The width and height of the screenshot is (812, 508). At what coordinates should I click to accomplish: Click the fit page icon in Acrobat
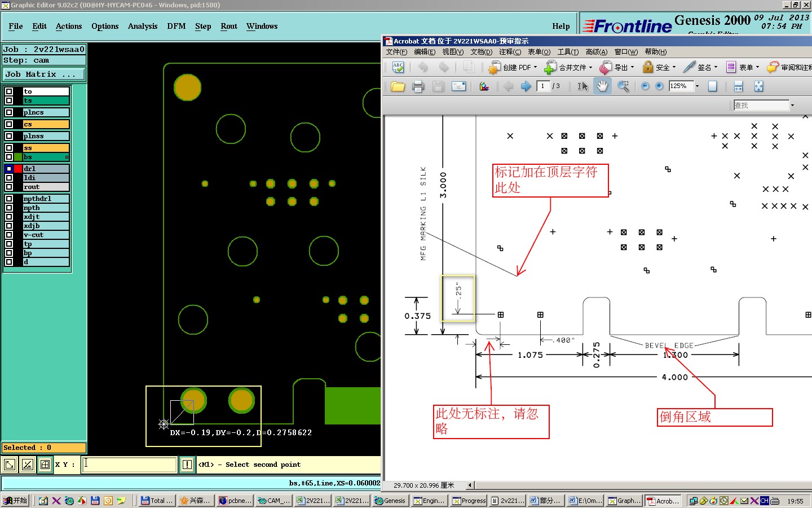pyautogui.click(x=758, y=86)
